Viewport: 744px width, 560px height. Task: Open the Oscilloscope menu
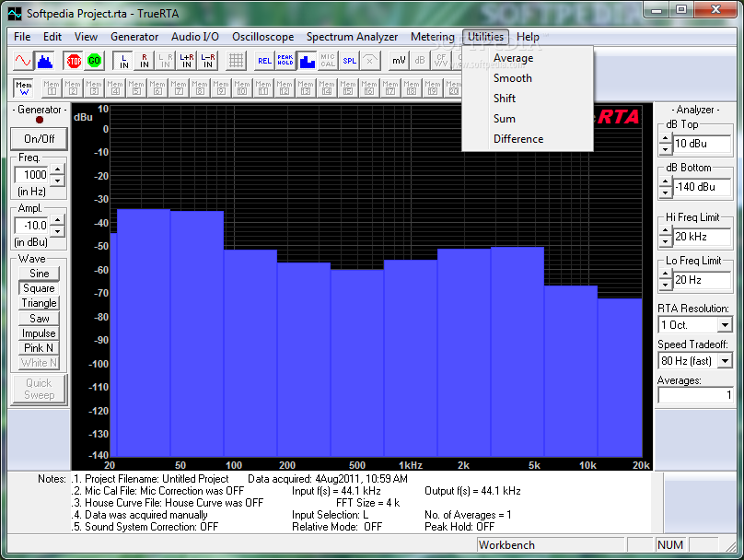pyautogui.click(x=262, y=37)
